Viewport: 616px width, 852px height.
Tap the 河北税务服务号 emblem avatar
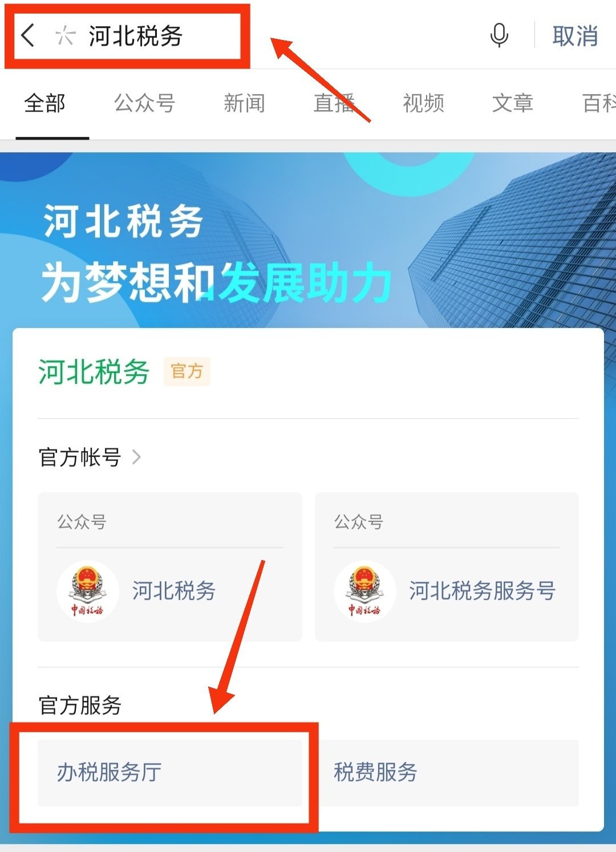coord(365,591)
